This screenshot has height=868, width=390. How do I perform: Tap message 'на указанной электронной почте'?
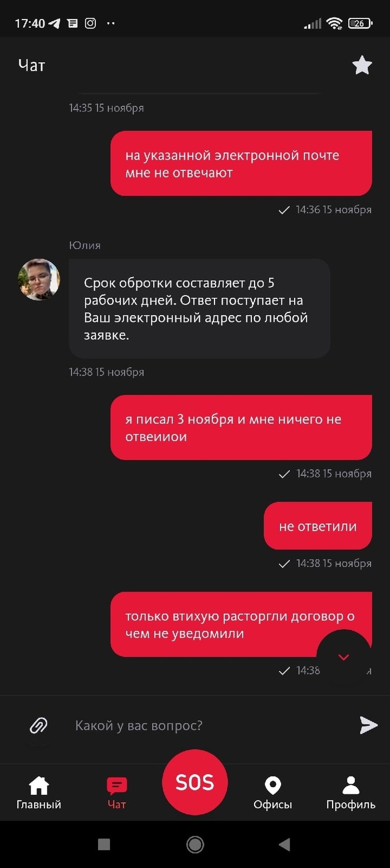click(x=241, y=163)
